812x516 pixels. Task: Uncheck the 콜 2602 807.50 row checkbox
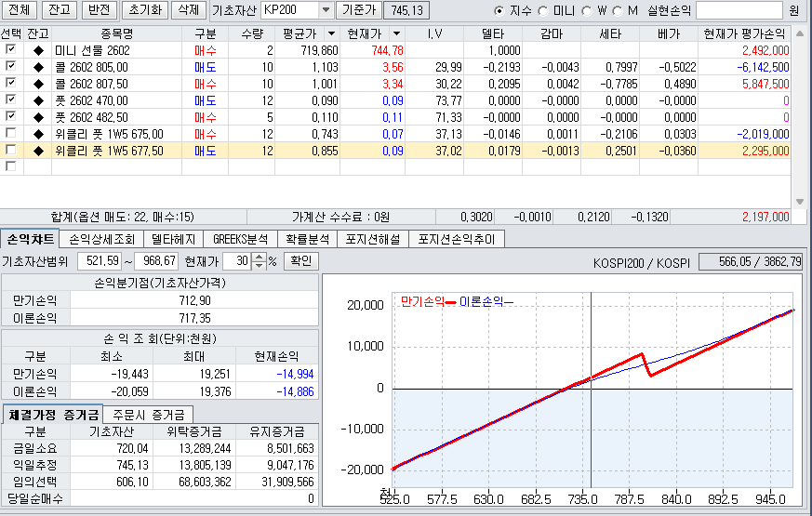tap(10, 83)
